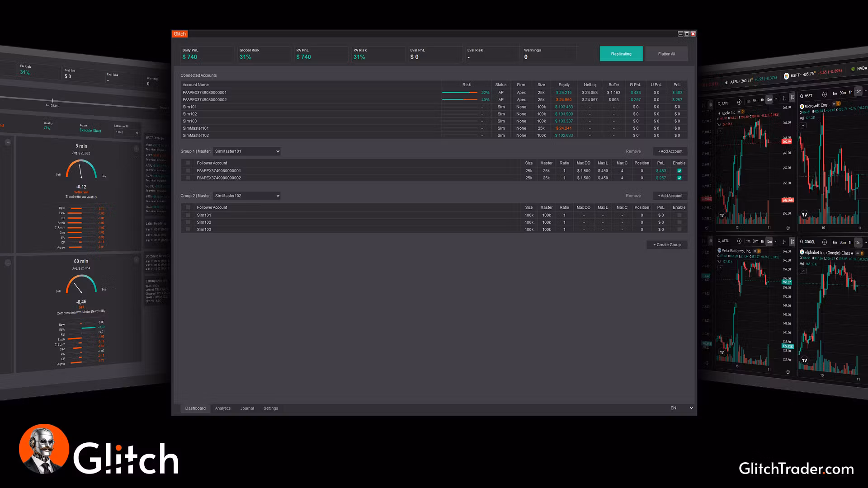Click the search icon on GOOGL chart
This screenshot has height=488, width=868.
(x=802, y=242)
